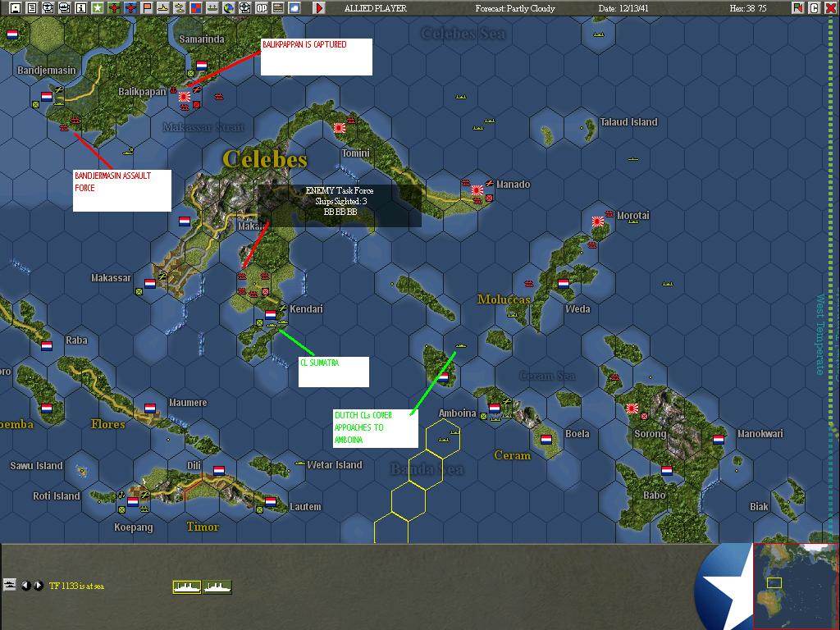Click the 'Biak' map label
Viewport: 840px width, 630px height.
point(759,507)
